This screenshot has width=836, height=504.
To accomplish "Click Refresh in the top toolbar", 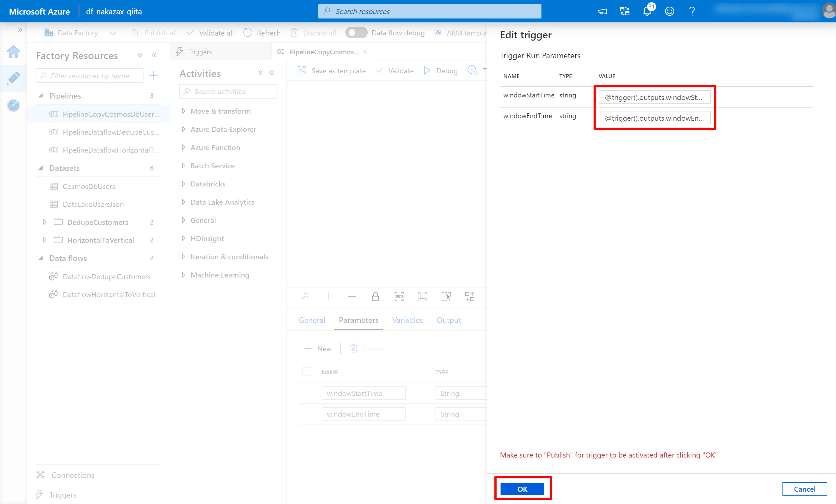I will tap(262, 33).
